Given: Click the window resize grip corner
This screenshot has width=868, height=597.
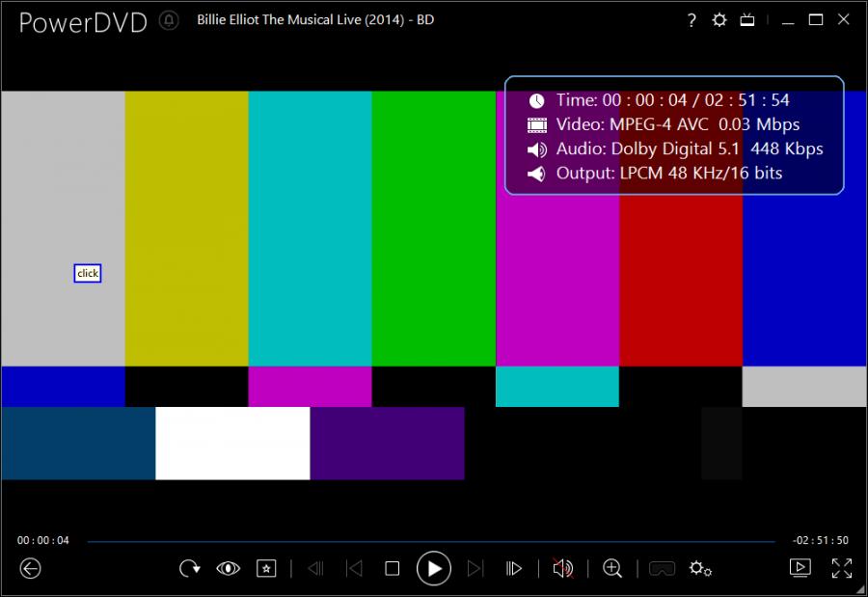Looking at the screenshot, I should click(x=861, y=590).
